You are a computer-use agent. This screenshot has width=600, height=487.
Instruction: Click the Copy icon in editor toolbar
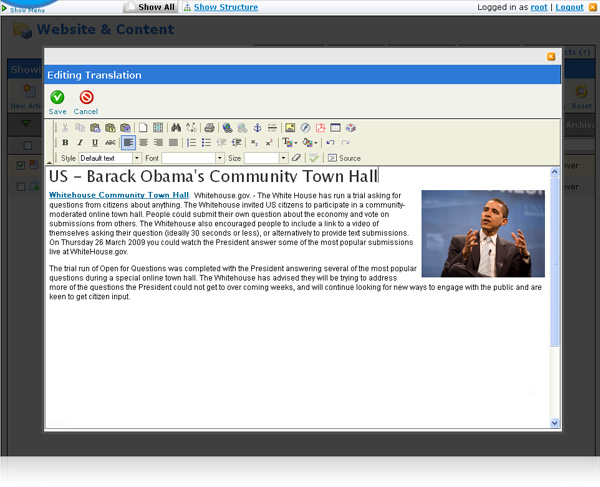click(80, 127)
